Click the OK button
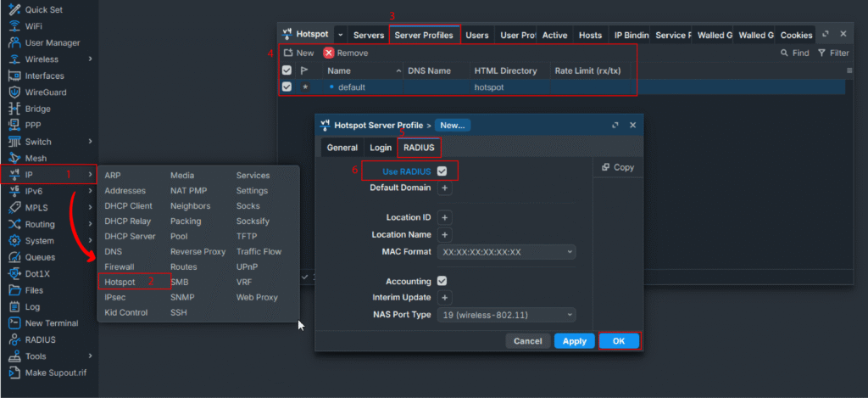Image resolution: width=868 pixels, height=398 pixels. [x=619, y=341]
